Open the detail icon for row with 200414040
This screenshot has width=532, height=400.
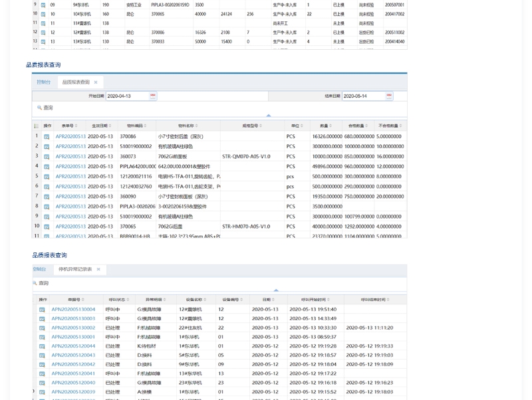click(x=43, y=42)
